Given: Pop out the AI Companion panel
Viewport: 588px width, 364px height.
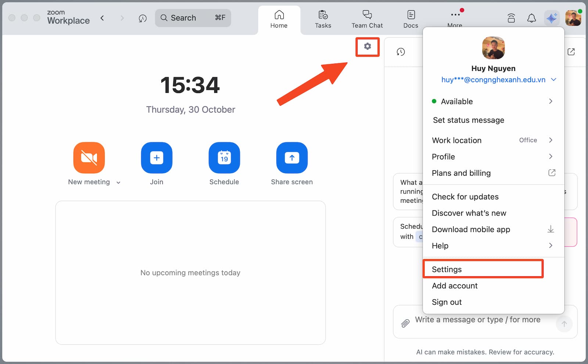Looking at the screenshot, I should point(571,52).
